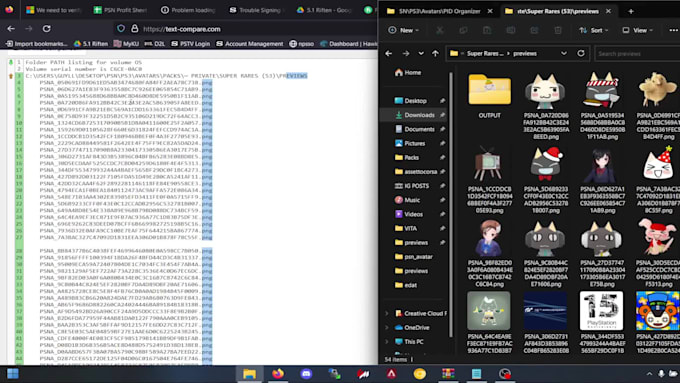
Task: Click the copy icon in Explorer toolbar
Action: point(463,30)
